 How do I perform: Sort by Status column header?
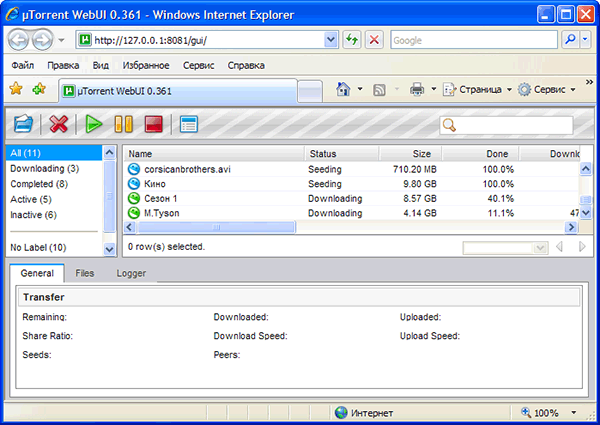tap(342, 154)
